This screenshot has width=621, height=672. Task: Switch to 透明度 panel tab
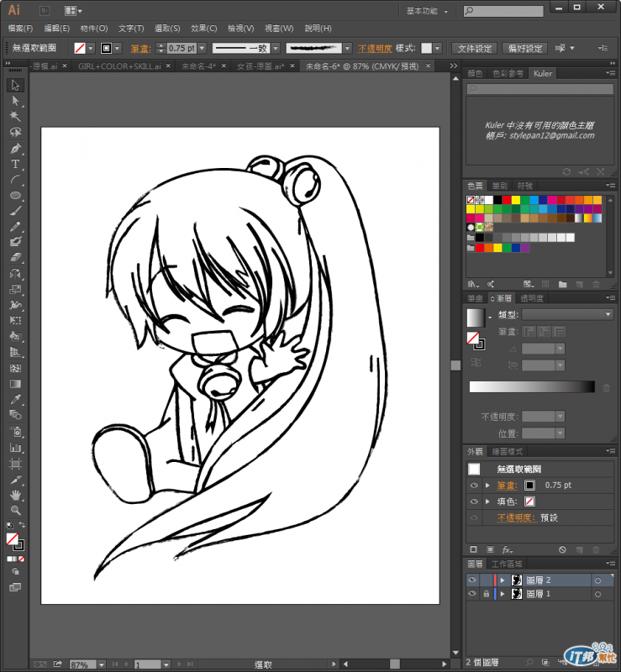[532, 298]
